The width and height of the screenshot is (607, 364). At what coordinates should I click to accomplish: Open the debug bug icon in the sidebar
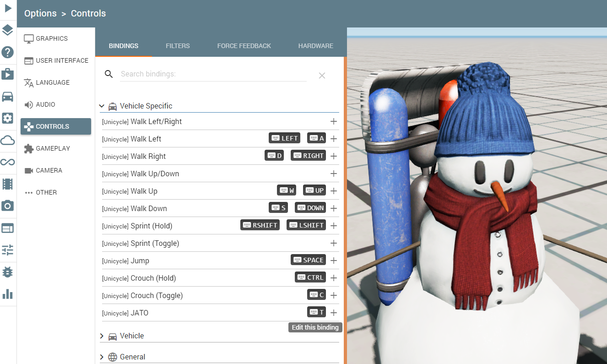[x=8, y=272]
